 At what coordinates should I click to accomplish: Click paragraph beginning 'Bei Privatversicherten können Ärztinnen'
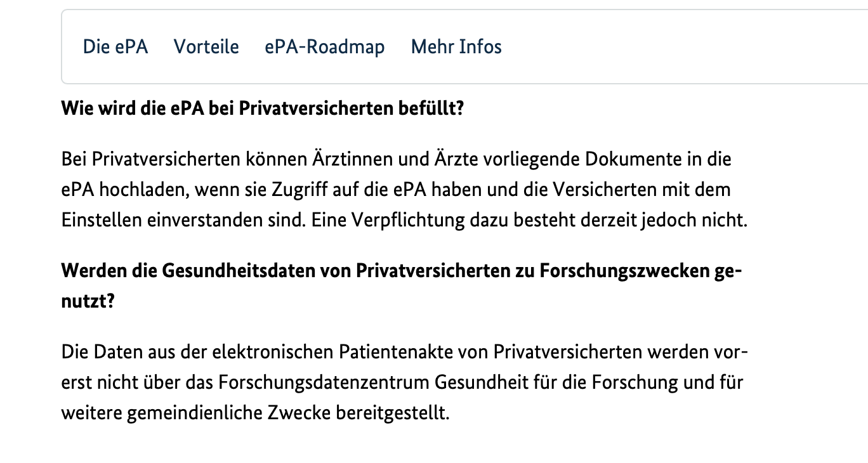405,190
